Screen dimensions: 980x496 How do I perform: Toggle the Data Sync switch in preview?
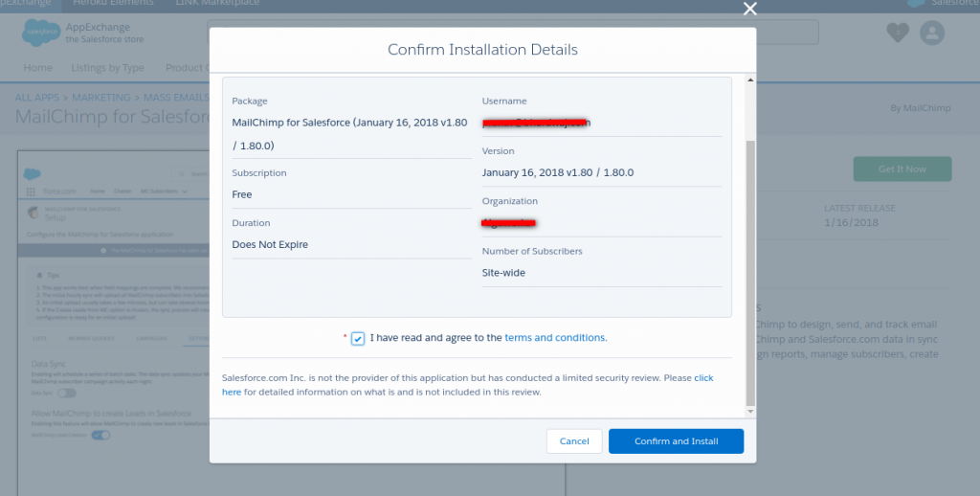[x=67, y=394]
